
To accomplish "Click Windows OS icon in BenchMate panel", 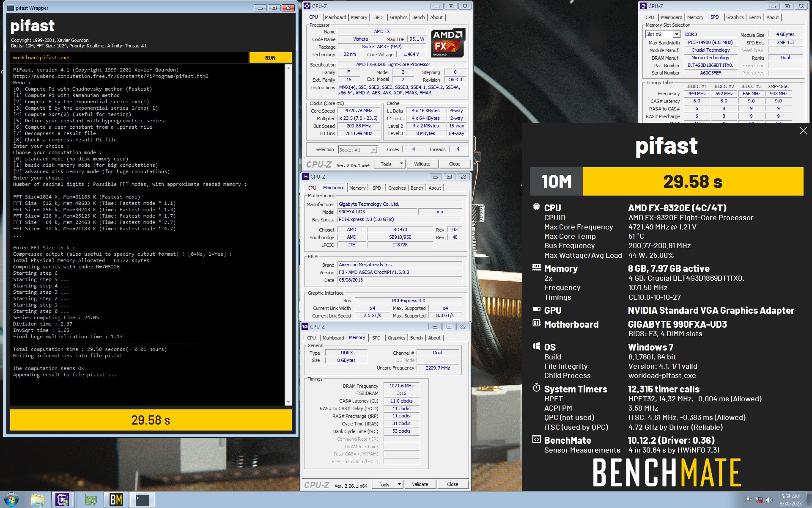I will [536, 346].
